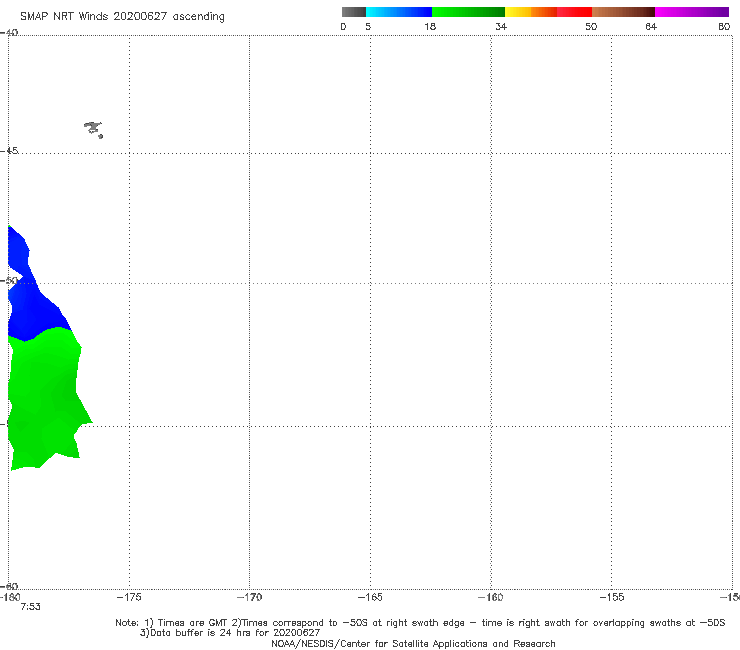Click the longitude label '-165'

(x=370, y=597)
